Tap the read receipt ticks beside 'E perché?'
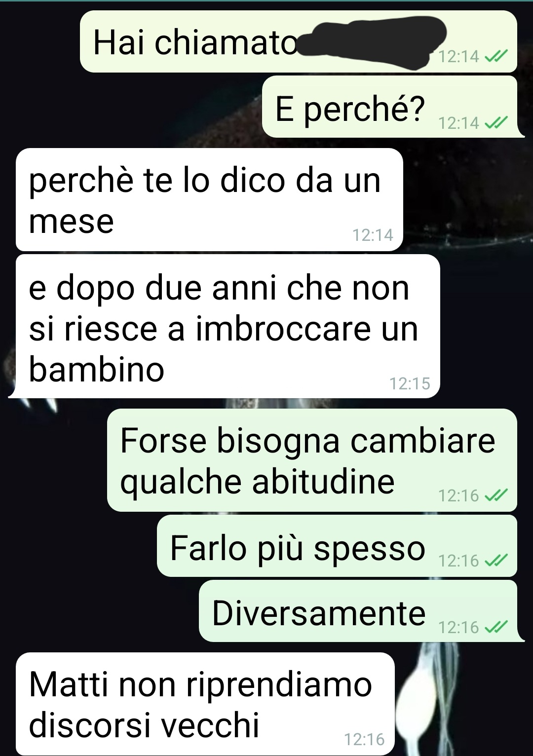533x756 pixels. tap(495, 122)
